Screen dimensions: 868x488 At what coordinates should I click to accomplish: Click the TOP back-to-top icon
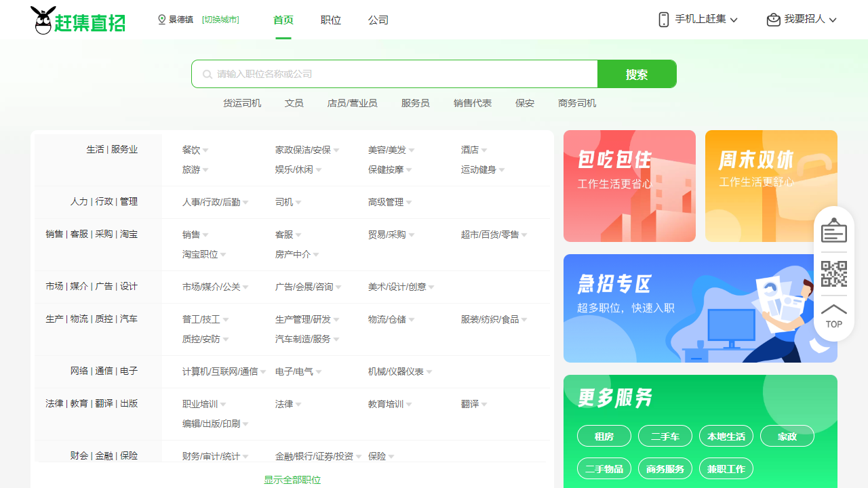833,313
